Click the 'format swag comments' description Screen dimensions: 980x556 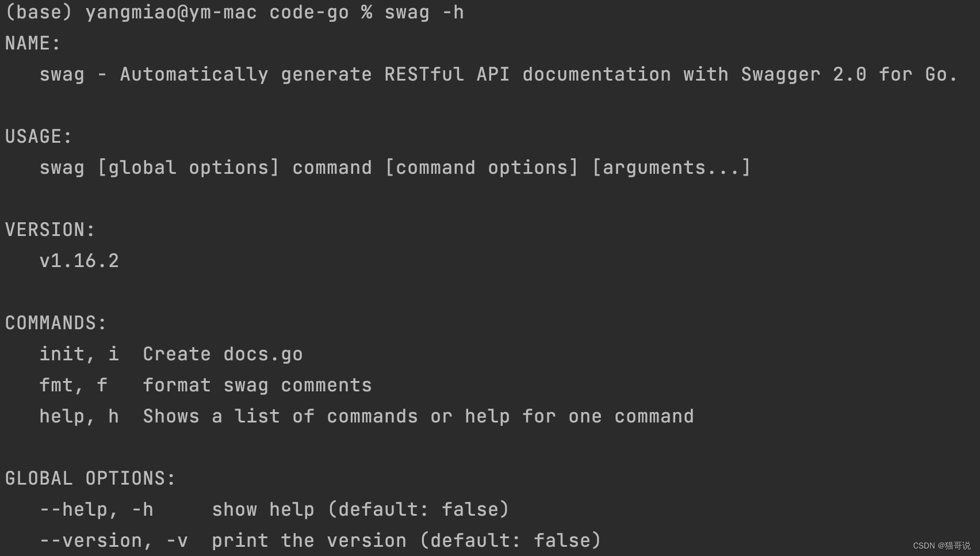click(257, 385)
